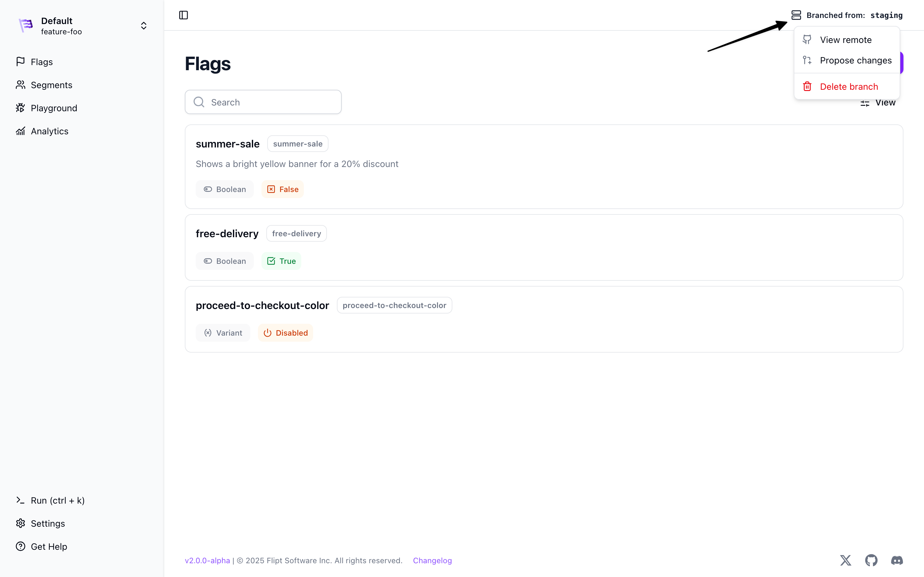
Task: Click the Disabled badge on proceed-to-checkout-color
Action: pos(286,333)
